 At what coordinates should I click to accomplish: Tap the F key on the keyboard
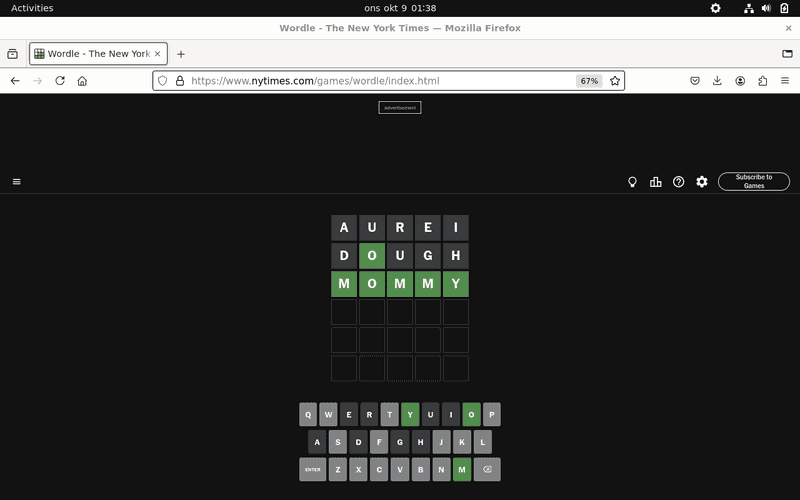pyautogui.click(x=379, y=442)
